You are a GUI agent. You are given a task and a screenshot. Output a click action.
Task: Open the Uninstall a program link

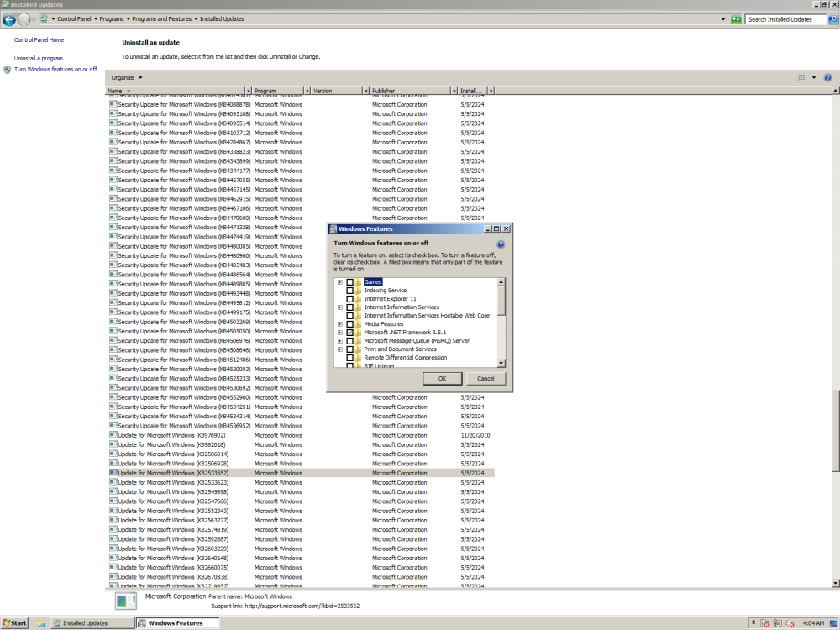[x=39, y=58]
